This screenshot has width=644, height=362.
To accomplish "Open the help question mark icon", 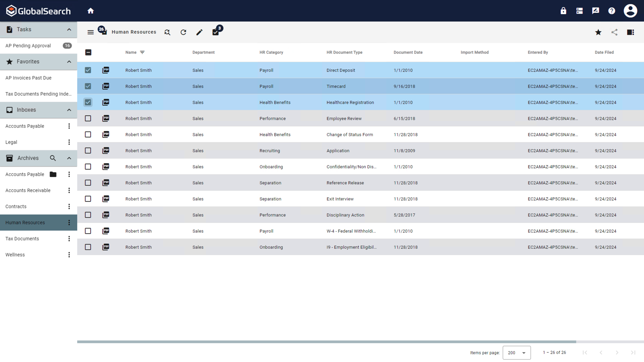I will 612,10.
